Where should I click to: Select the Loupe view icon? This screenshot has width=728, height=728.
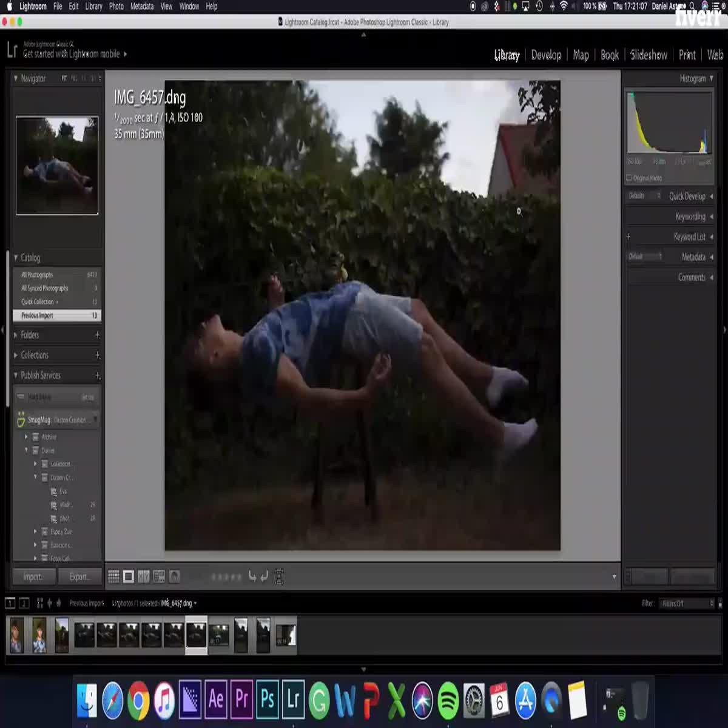pos(128,576)
